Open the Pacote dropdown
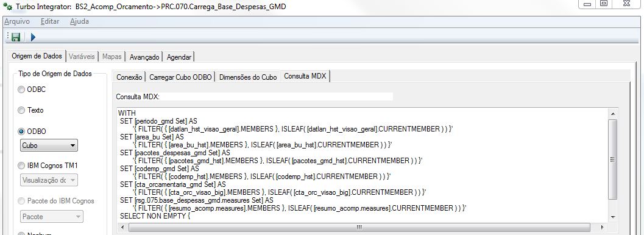 (52, 217)
